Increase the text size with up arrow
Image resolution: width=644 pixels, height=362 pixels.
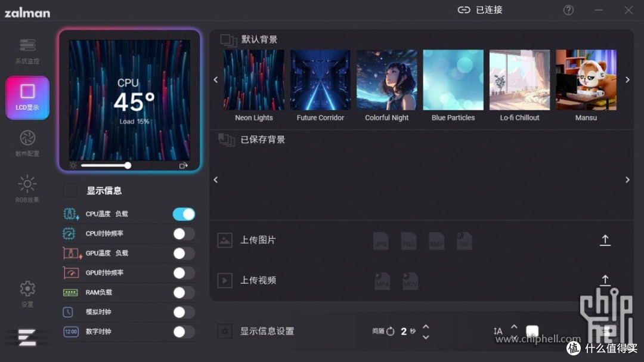point(514,327)
